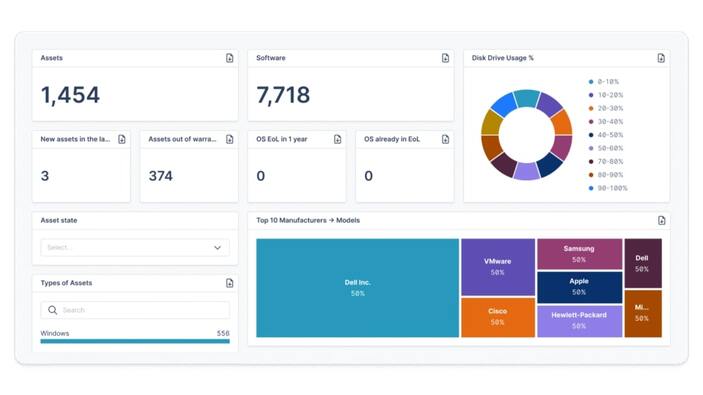
Task: Export the Assets widget data
Action: coord(230,58)
